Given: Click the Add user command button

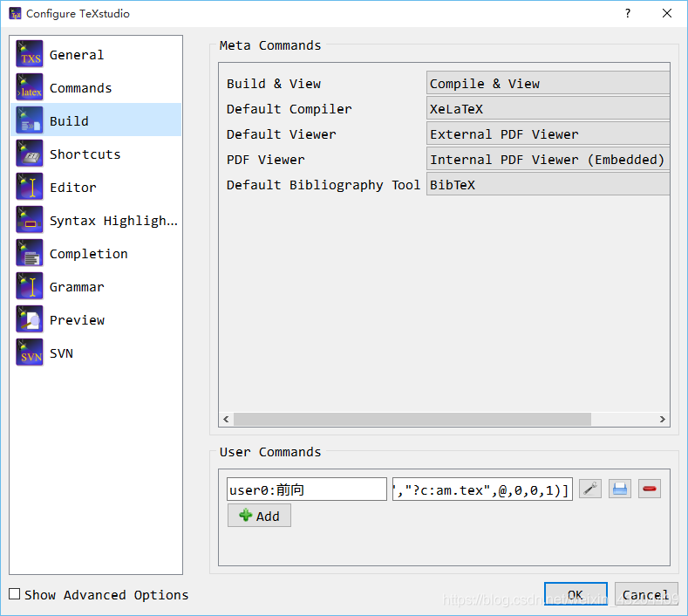Looking at the screenshot, I should (x=259, y=515).
